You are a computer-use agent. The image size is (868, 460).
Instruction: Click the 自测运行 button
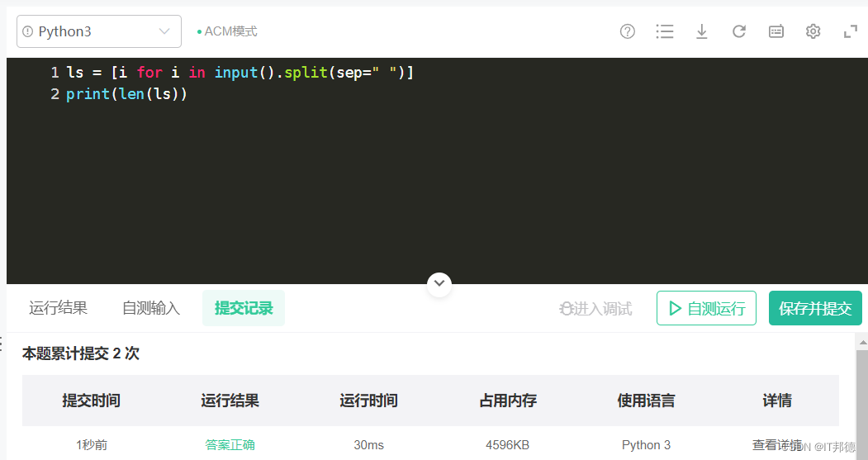[x=706, y=308]
